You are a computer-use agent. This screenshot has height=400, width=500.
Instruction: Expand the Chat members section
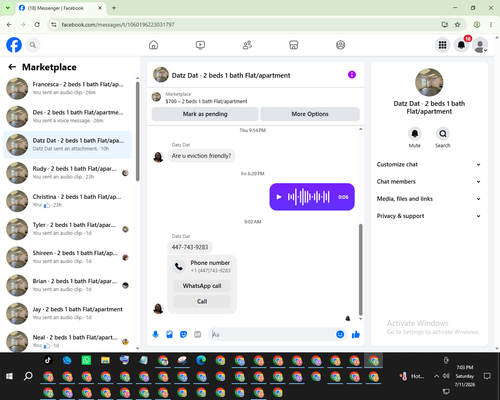pyautogui.click(x=429, y=182)
